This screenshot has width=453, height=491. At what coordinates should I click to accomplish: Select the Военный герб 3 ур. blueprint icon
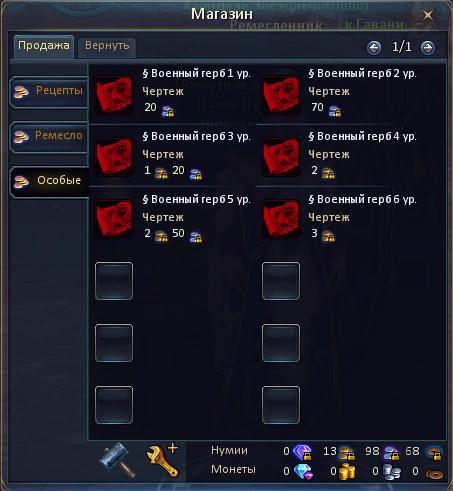pyautogui.click(x=114, y=157)
